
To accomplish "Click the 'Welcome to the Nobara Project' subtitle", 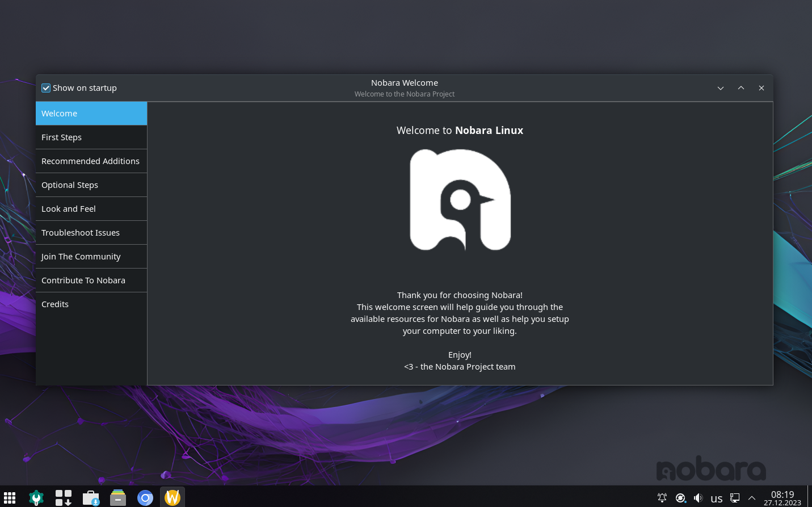I will (x=405, y=94).
